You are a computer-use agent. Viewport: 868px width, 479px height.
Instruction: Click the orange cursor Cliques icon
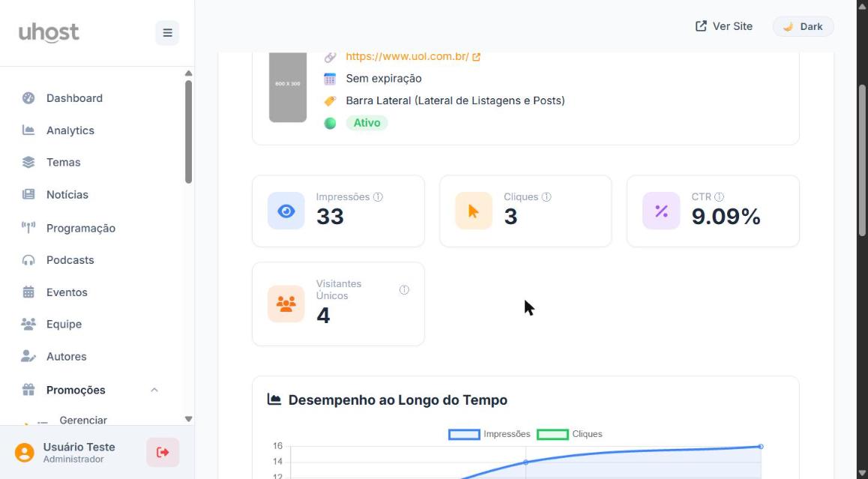(473, 211)
